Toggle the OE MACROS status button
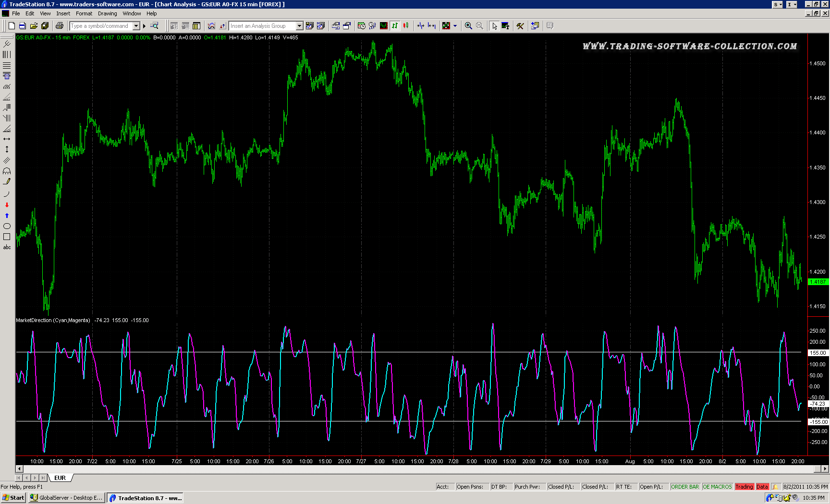This screenshot has height=504, width=830. point(717,487)
